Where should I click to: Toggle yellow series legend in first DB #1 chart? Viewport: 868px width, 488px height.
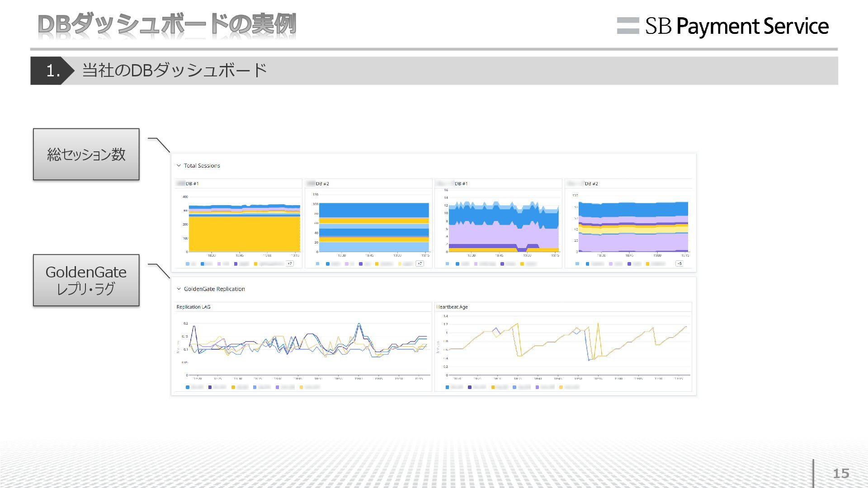tap(256, 264)
